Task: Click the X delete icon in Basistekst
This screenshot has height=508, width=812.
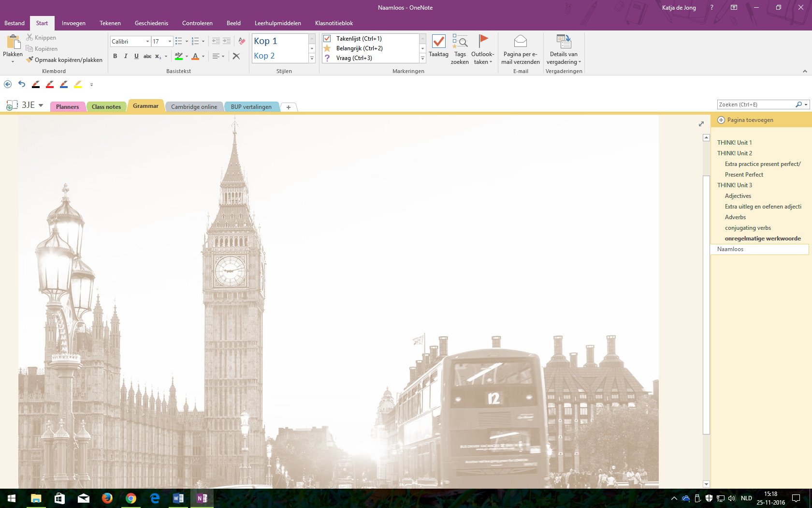Action: point(236,56)
